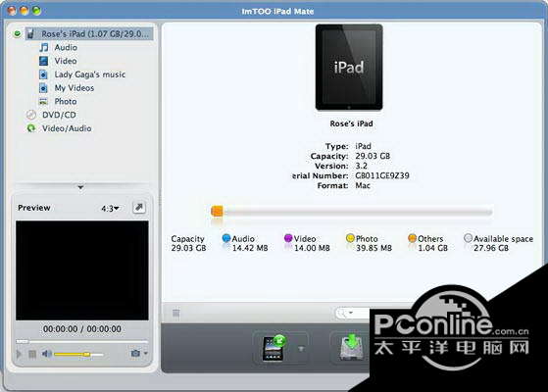The height and width of the screenshot is (392, 548).
Task: Click the orange storage usage bar
Action: pos(217,211)
